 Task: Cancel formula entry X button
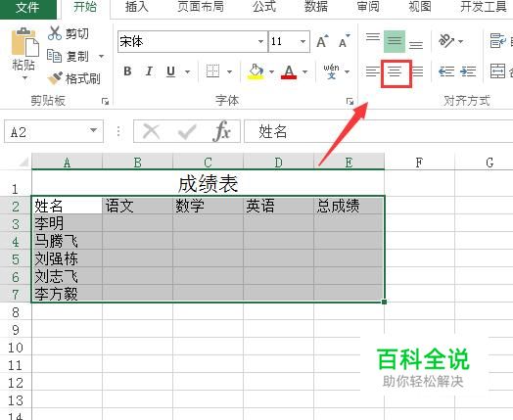(x=151, y=131)
